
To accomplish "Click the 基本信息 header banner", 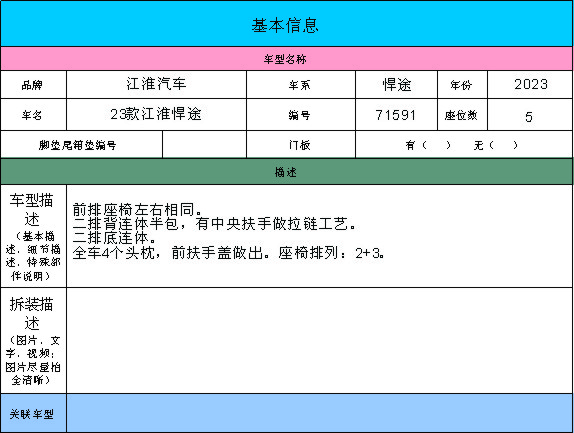I will [286, 24].
